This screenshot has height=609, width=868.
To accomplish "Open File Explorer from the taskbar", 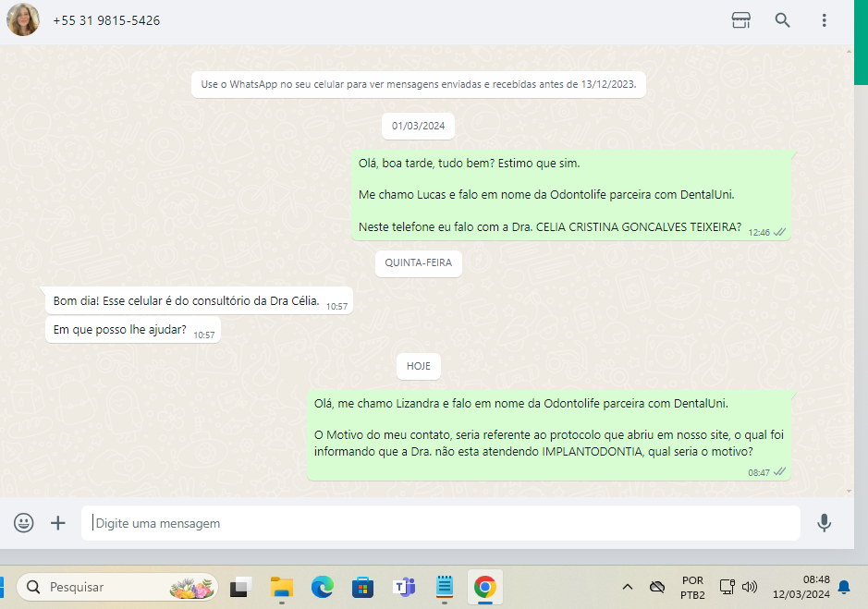I will 282,587.
